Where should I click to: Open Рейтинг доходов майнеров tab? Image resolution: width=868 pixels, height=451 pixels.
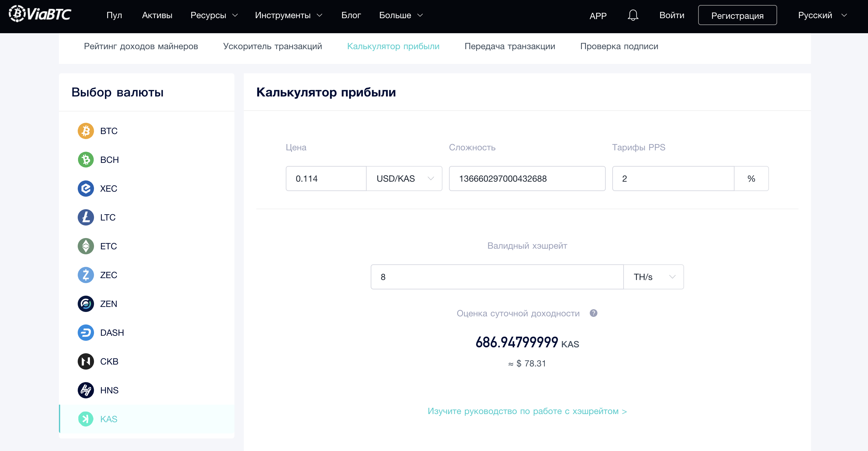[x=141, y=46]
